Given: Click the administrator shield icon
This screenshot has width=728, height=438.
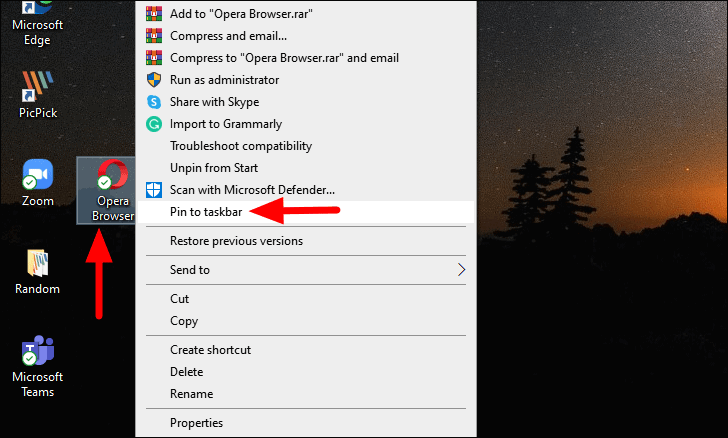Looking at the screenshot, I should [x=154, y=80].
